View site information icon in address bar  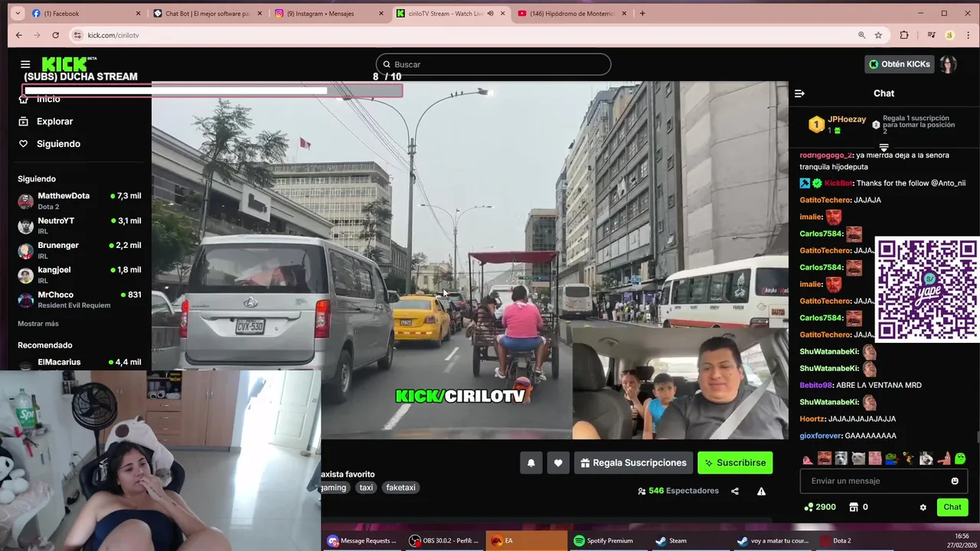click(77, 35)
